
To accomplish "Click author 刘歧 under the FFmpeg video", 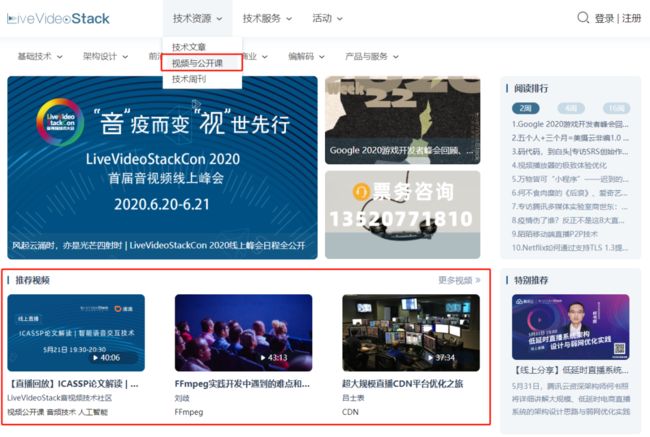I will click(x=182, y=398).
